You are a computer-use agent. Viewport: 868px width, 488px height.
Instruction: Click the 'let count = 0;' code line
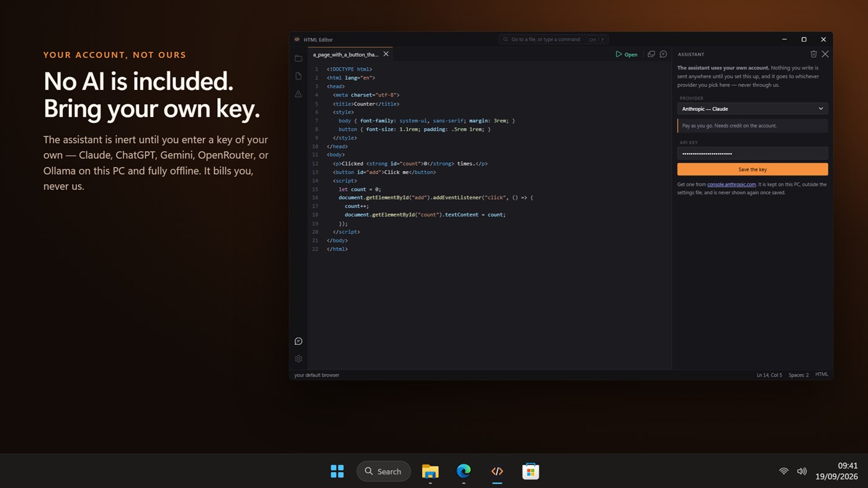[x=360, y=189]
